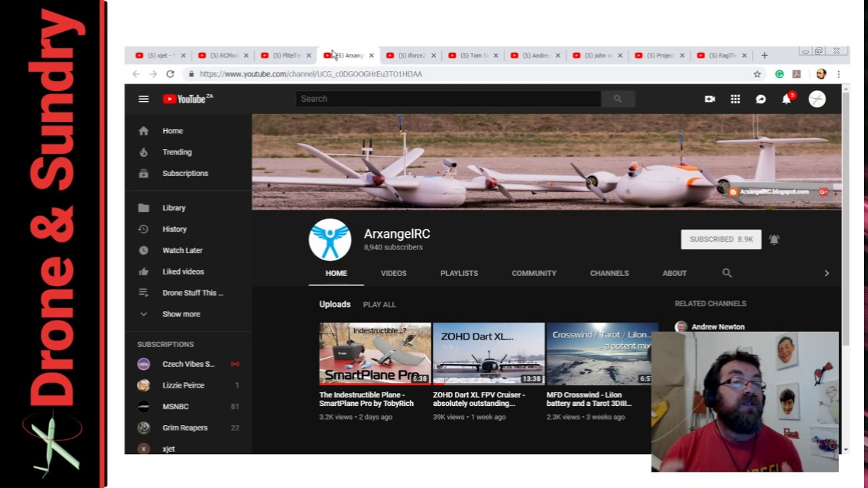Click Uploads section heading
The image size is (868, 488).
pyautogui.click(x=335, y=304)
